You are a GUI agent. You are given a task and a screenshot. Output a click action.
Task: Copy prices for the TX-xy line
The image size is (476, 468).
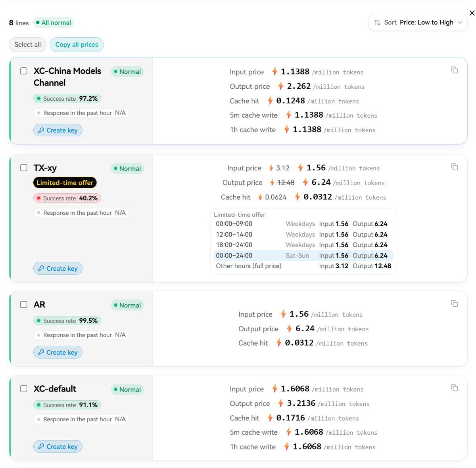pyautogui.click(x=455, y=167)
